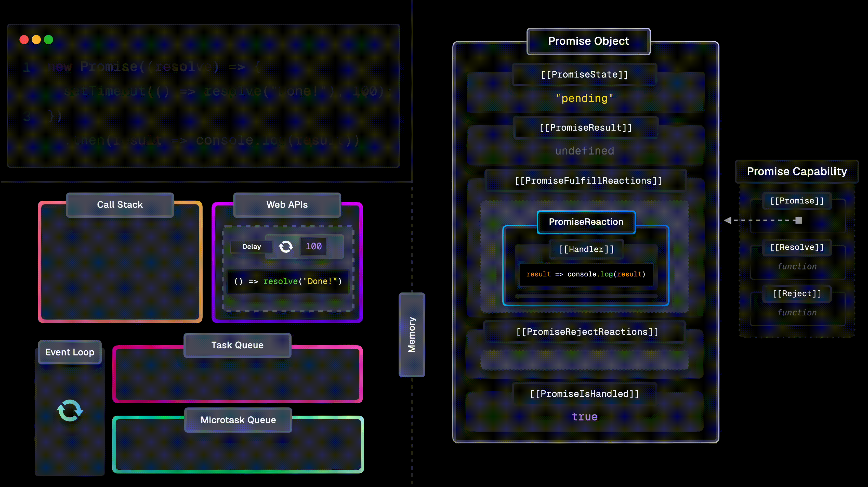This screenshot has width=868, height=487.
Task: Click the PromiseReaction title box
Action: (x=586, y=222)
